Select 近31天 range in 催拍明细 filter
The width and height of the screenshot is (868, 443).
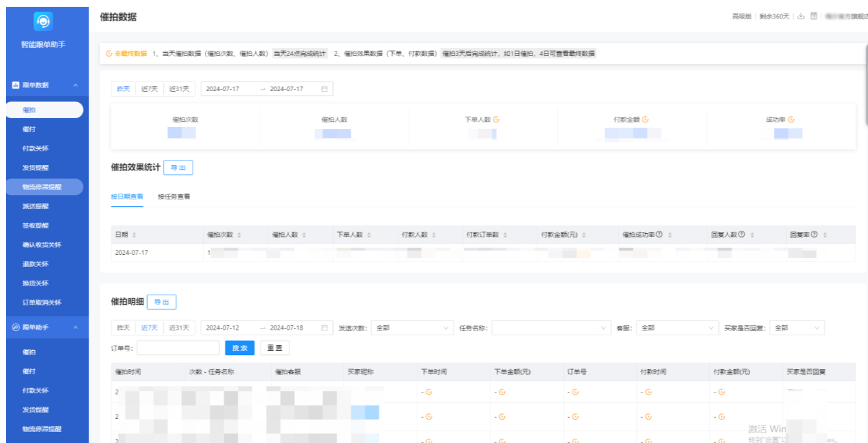click(180, 328)
